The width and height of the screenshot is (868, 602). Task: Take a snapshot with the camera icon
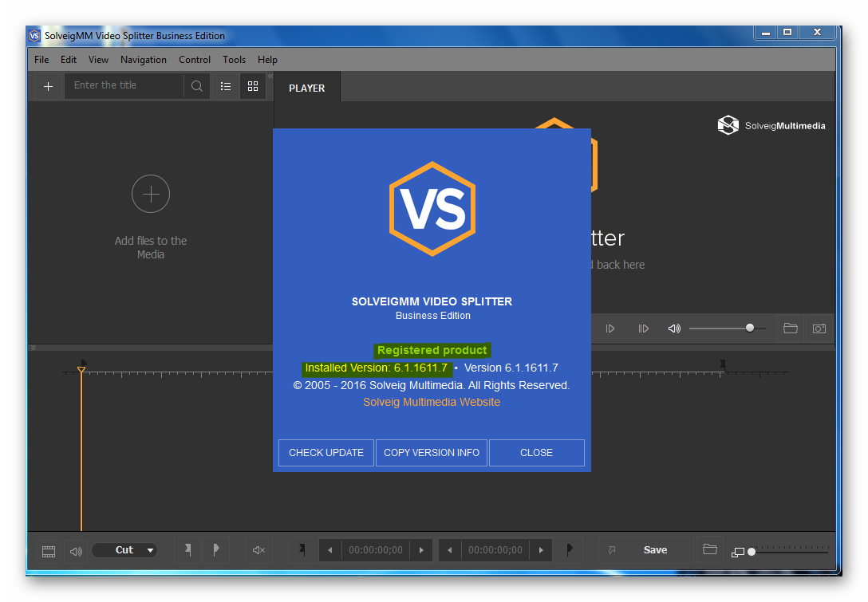pyautogui.click(x=819, y=329)
